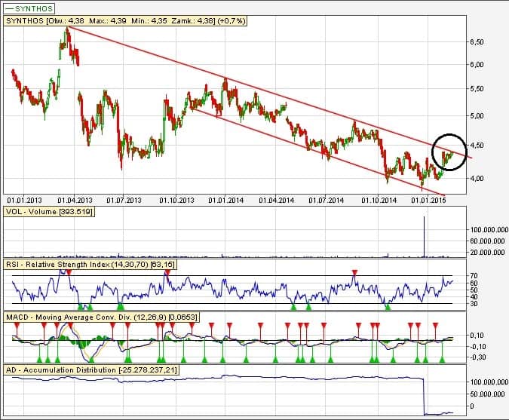Click the rightmost green MACD buy arrow
This screenshot has width=509, height=420.
pyautogui.click(x=441, y=360)
